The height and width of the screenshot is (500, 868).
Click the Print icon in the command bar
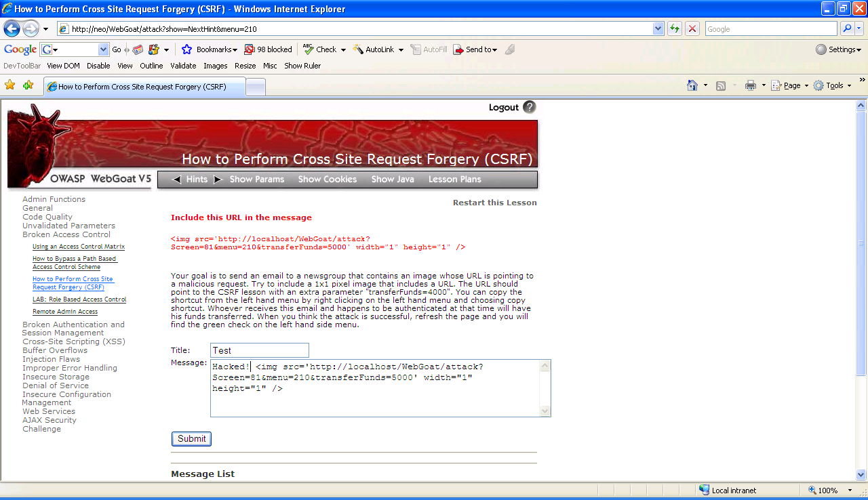point(751,85)
